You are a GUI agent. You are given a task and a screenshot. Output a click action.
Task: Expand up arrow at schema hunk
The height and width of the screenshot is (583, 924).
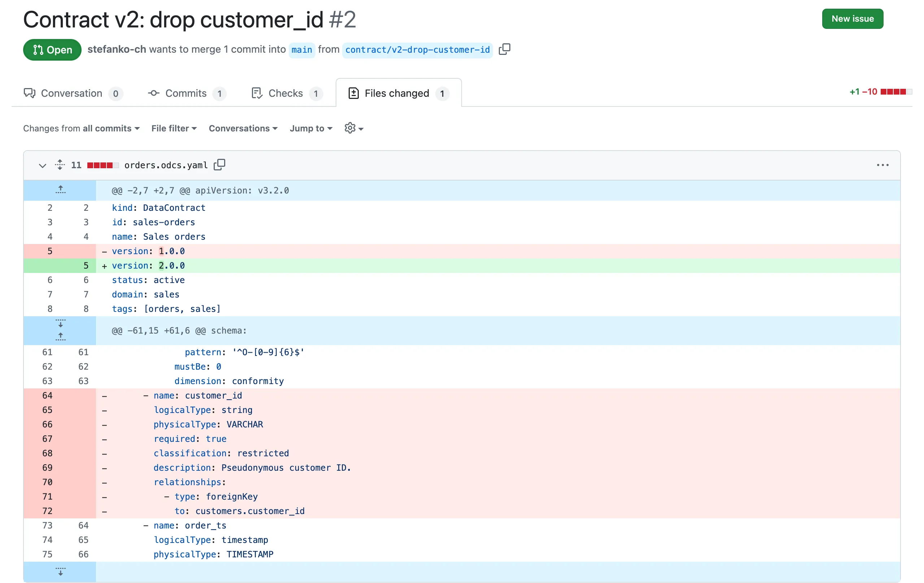60,337
